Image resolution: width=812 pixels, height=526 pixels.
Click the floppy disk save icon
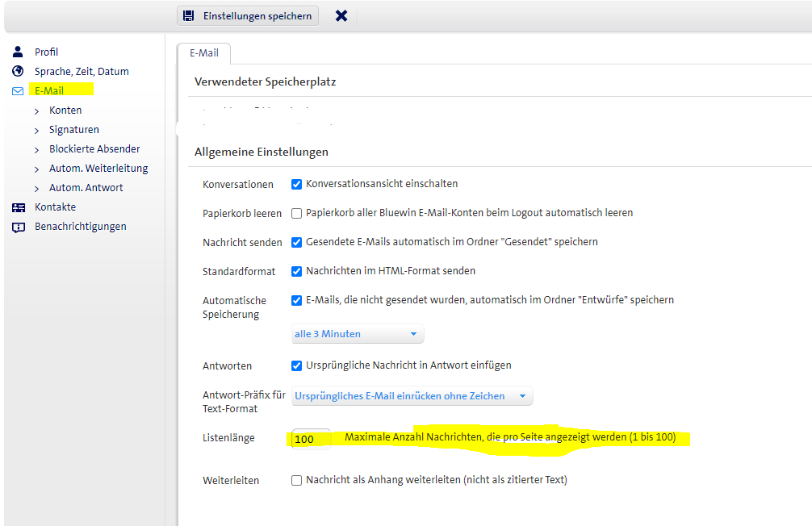(189, 15)
